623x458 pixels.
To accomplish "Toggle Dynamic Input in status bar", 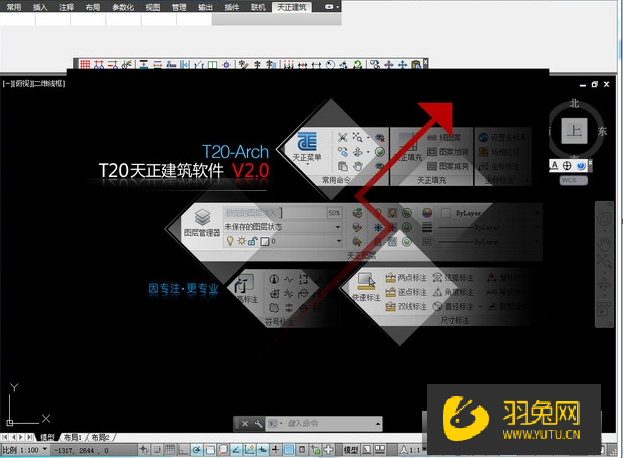I will coord(263,450).
